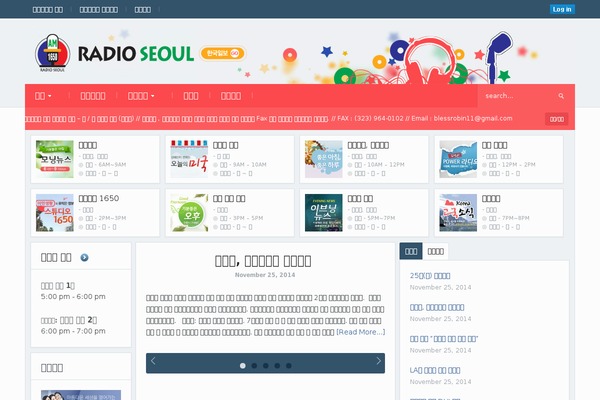The height and width of the screenshot is (400, 600).
Task: Click the 12PM - 2PM airtime text
Action: [x=518, y=165]
